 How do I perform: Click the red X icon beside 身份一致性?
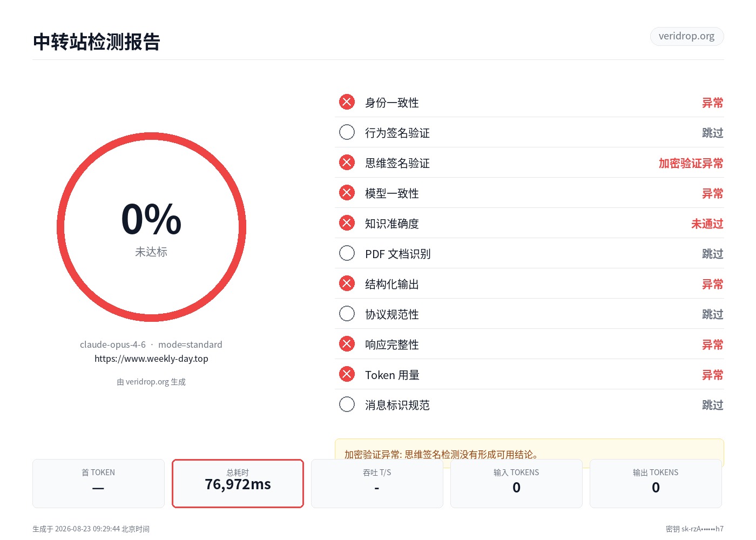coord(347,102)
